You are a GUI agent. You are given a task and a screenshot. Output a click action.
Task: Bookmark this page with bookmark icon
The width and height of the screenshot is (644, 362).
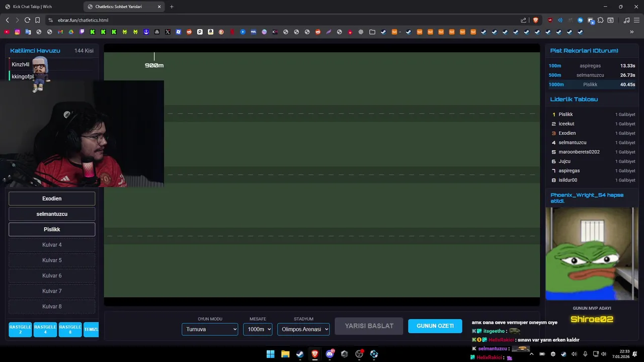(38, 20)
